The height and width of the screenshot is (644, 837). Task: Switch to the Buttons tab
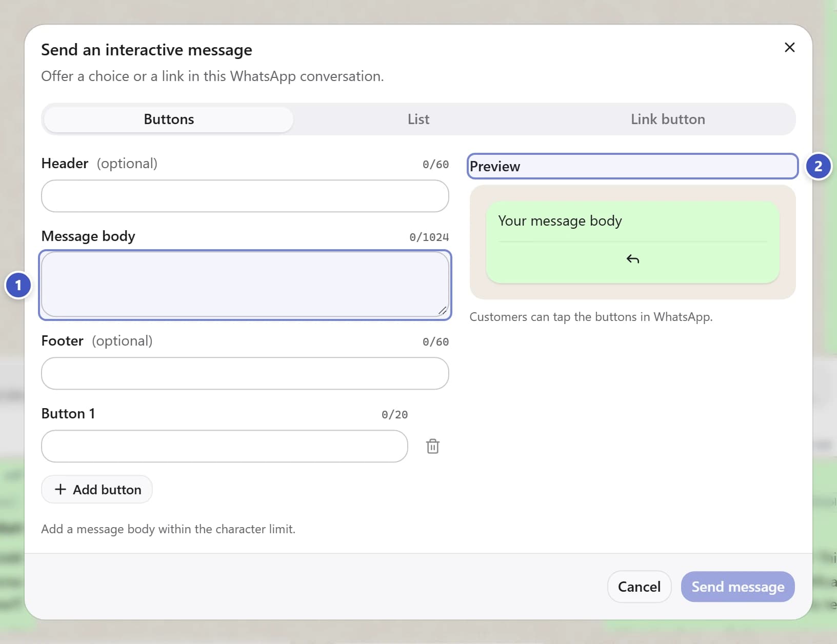169,119
